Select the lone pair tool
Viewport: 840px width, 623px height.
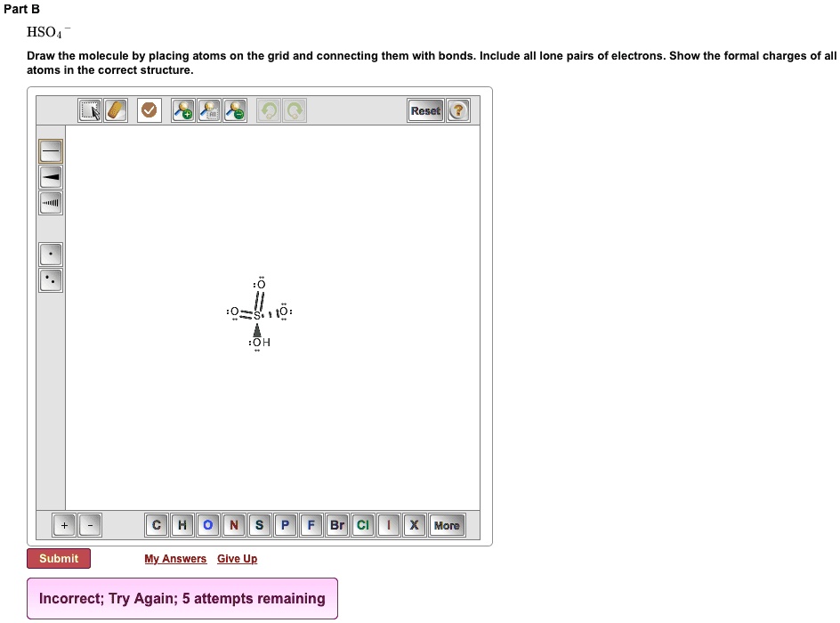[50, 279]
